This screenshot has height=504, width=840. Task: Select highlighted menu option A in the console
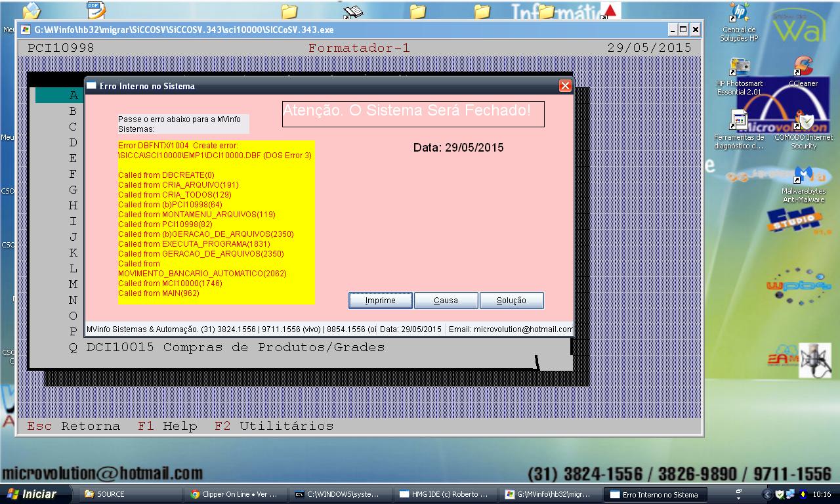(73, 95)
